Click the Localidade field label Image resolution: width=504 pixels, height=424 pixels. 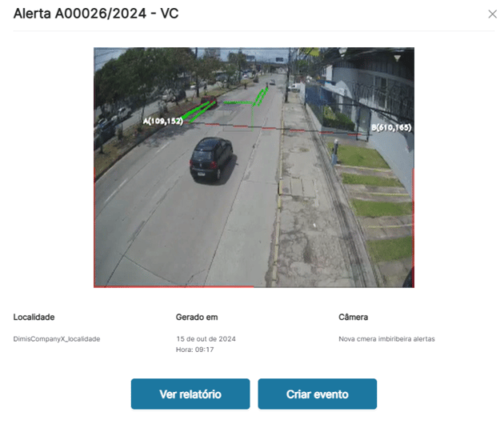point(34,318)
